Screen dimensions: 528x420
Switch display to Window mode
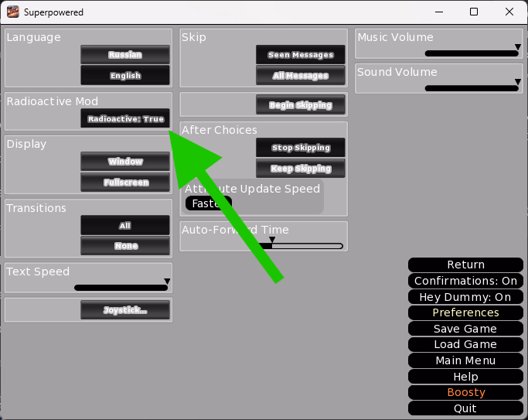click(x=125, y=162)
